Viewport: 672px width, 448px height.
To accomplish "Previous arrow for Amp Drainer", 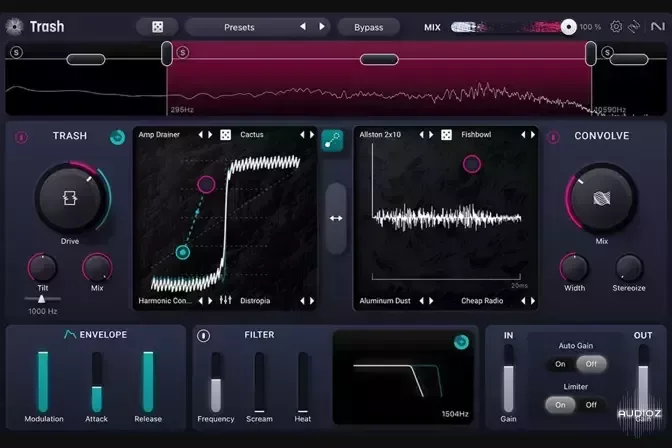I will (200, 135).
